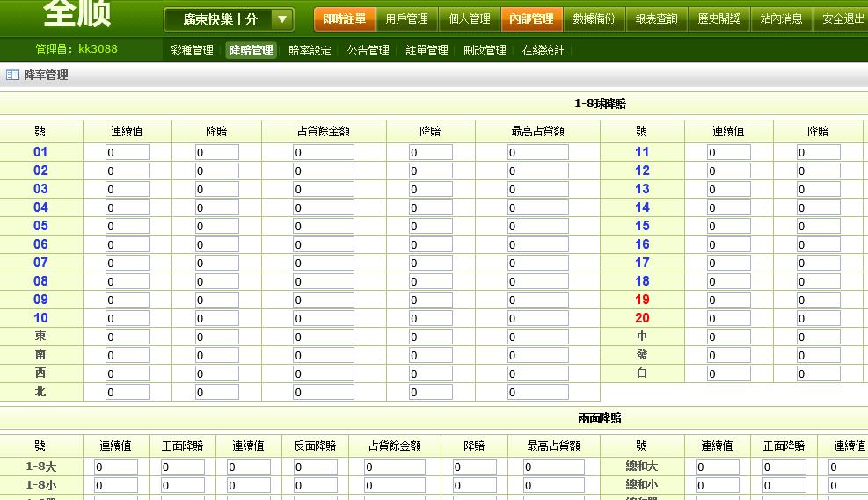Viewport: 868px width, 500px height.
Task: Open the 報表查詢 tab
Action: (x=656, y=18)
